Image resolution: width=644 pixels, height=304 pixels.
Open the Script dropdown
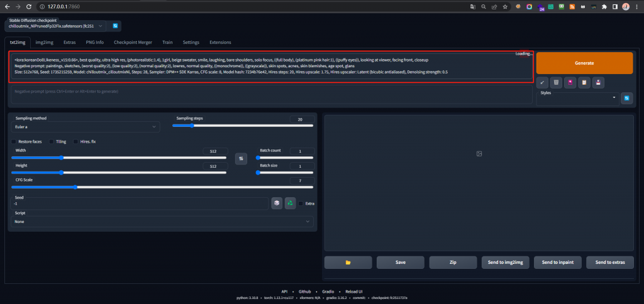(x=162, y=222)
